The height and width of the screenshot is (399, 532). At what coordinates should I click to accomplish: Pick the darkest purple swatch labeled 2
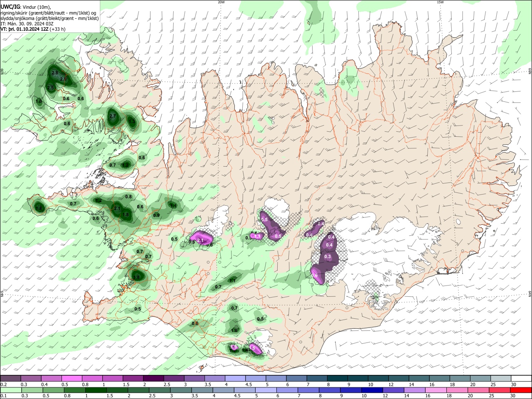click(x=153, y=379)
